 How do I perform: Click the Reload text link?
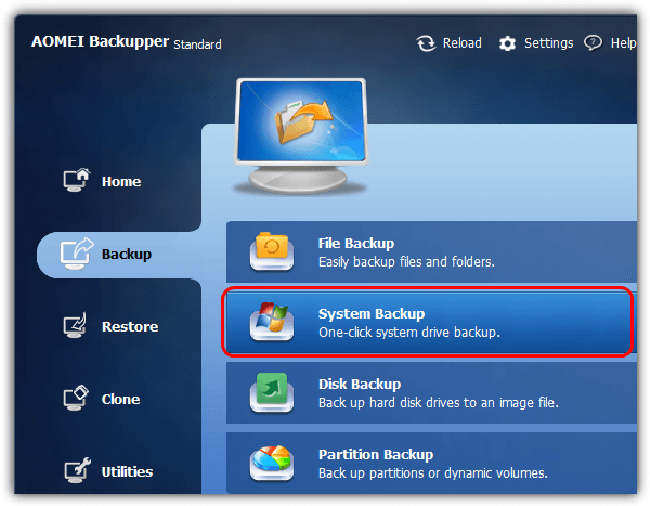point(462,43)
